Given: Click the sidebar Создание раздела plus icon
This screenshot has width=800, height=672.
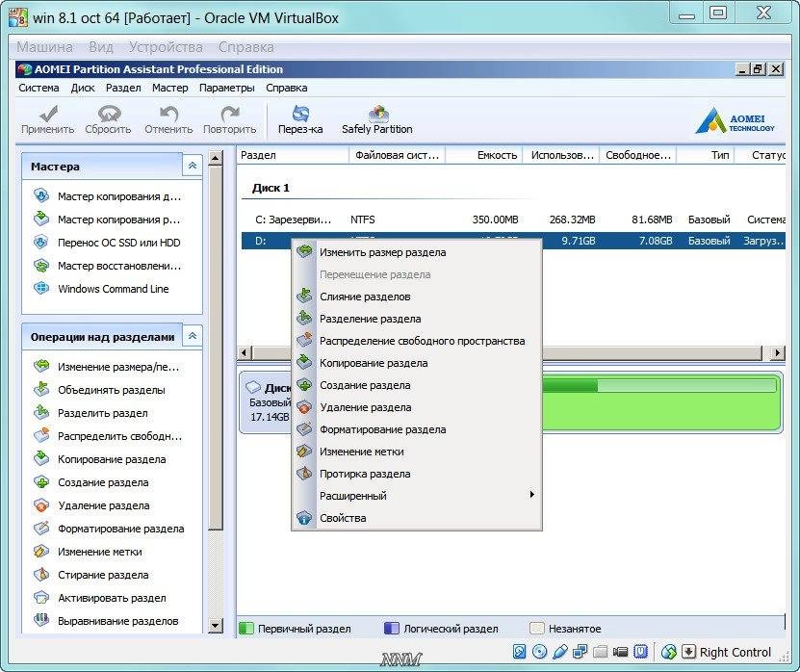Looking at the screenshot, I should (41, 481).
